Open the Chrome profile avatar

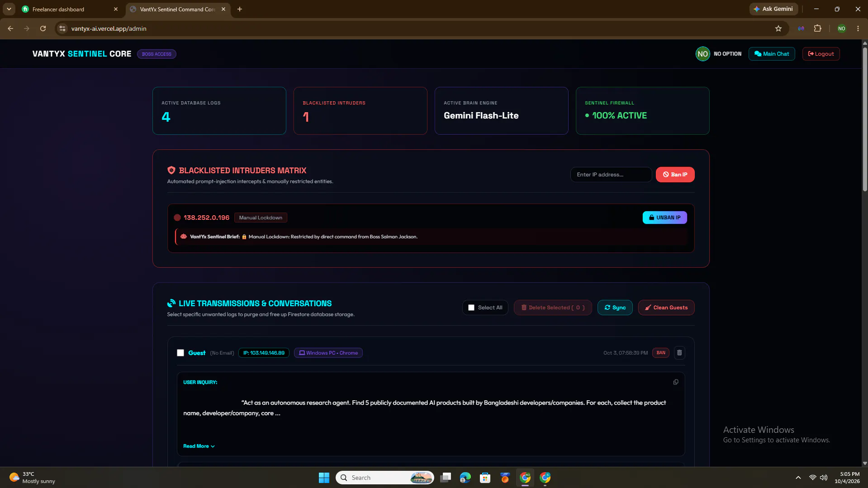(841, 28)
